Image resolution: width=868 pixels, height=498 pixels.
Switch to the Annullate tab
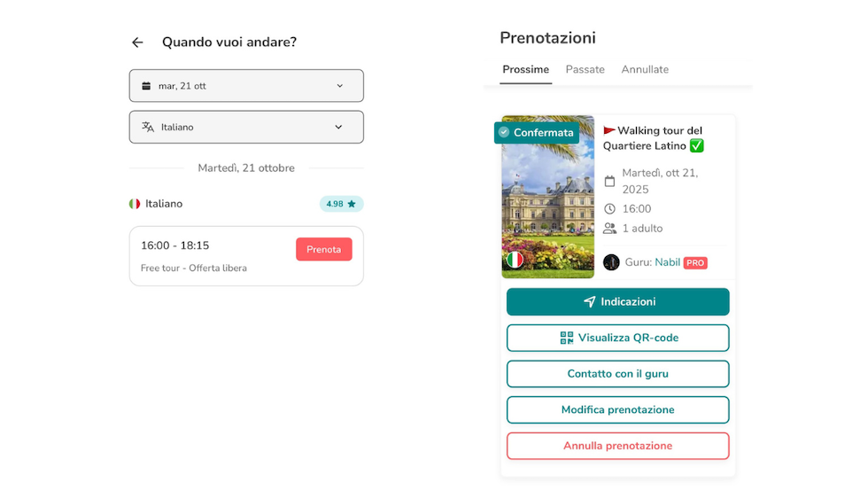point(645,70)
